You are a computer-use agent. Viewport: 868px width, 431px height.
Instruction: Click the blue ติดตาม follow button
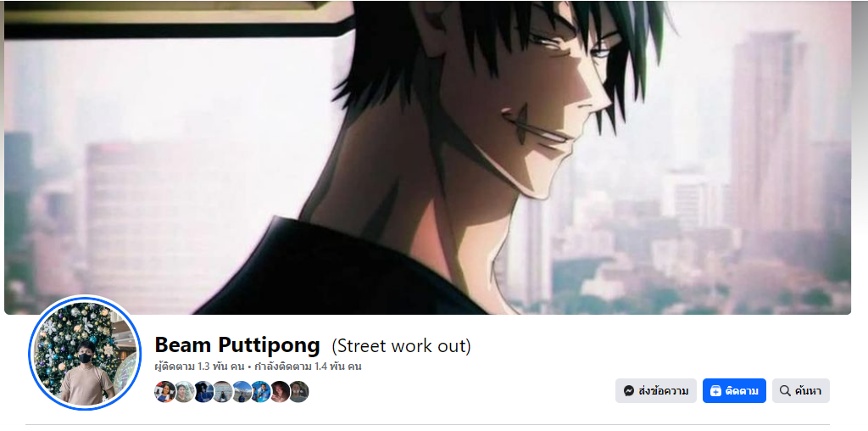[735, 391]
